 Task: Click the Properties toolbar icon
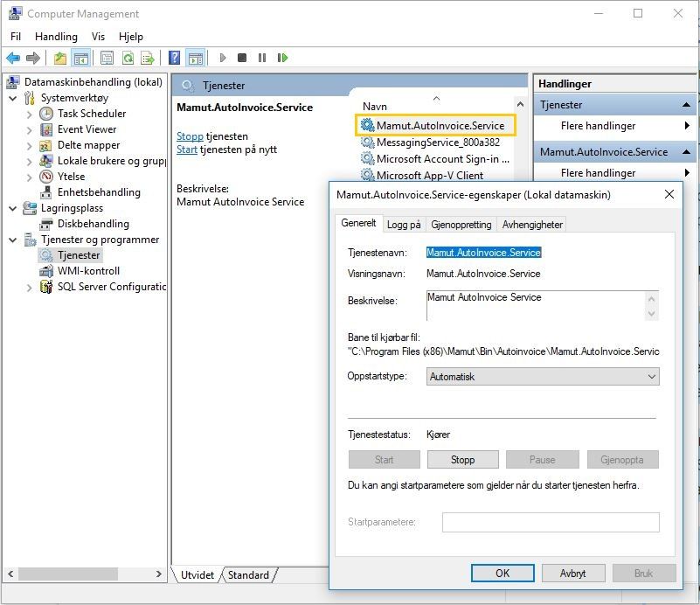(107, 58)
